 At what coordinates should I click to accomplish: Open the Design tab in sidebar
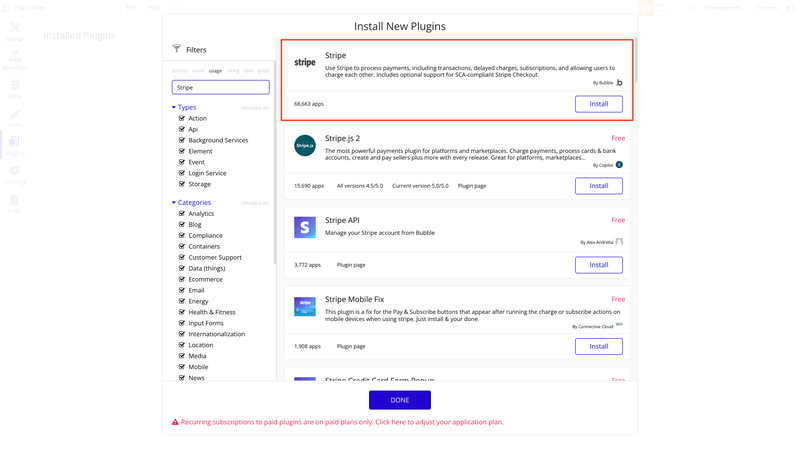point(15,32)
